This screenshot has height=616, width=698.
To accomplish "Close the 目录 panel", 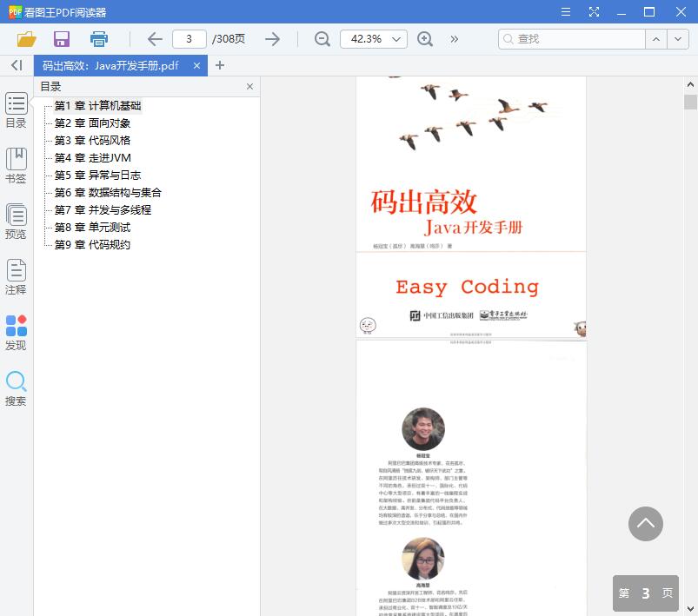I will tap(249, 86).
